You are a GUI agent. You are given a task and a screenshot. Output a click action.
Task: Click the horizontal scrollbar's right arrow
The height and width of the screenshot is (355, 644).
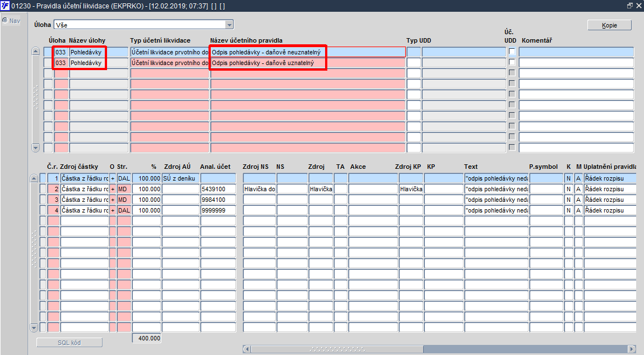(x=632, y=349)
